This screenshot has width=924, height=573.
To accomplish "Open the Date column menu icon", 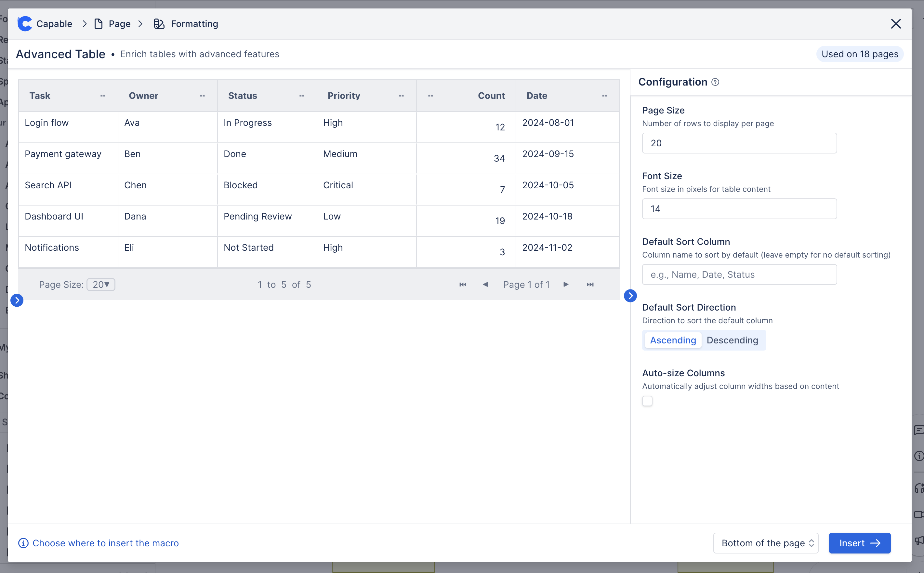I will point(604,96).
